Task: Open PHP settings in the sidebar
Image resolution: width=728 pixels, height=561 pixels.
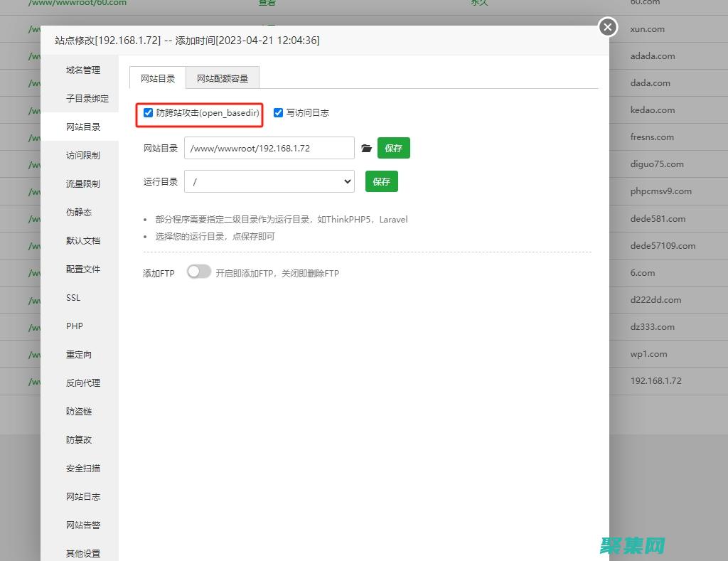Action: tap(75, 326)
